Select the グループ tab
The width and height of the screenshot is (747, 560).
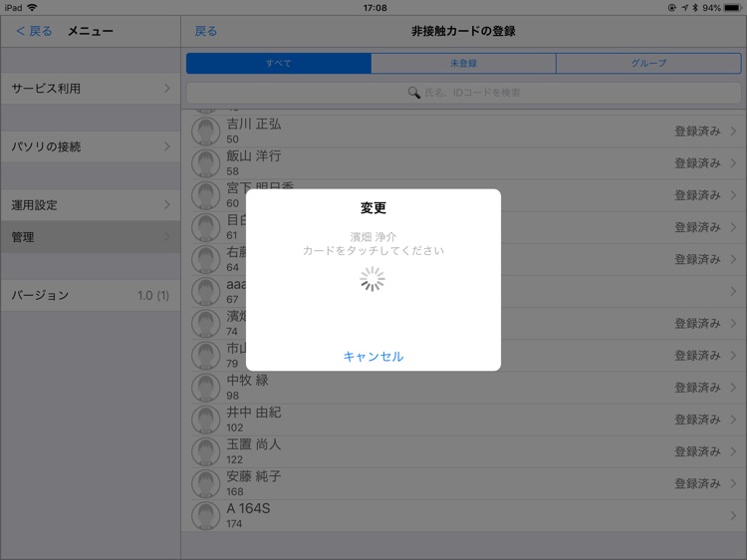648,64
